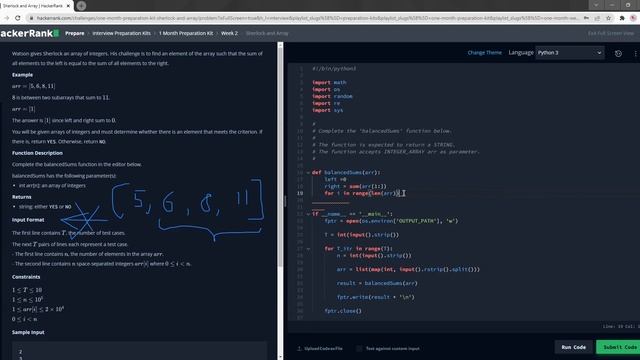Open the editor more options menu
The image size is (640, 360).
pyautogui.click(x=636, y=53)
